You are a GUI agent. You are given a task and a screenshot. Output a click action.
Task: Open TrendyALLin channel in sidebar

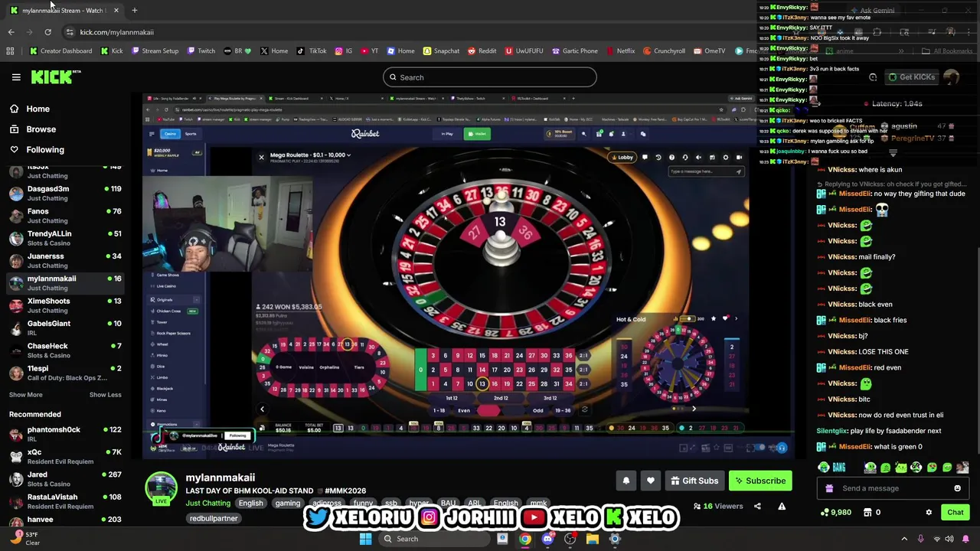coord(65,238)
